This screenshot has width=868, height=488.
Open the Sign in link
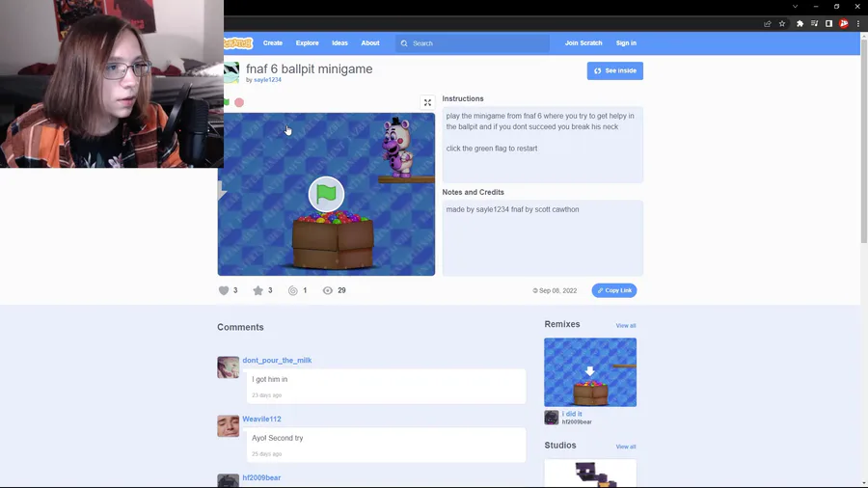[626, 43]
